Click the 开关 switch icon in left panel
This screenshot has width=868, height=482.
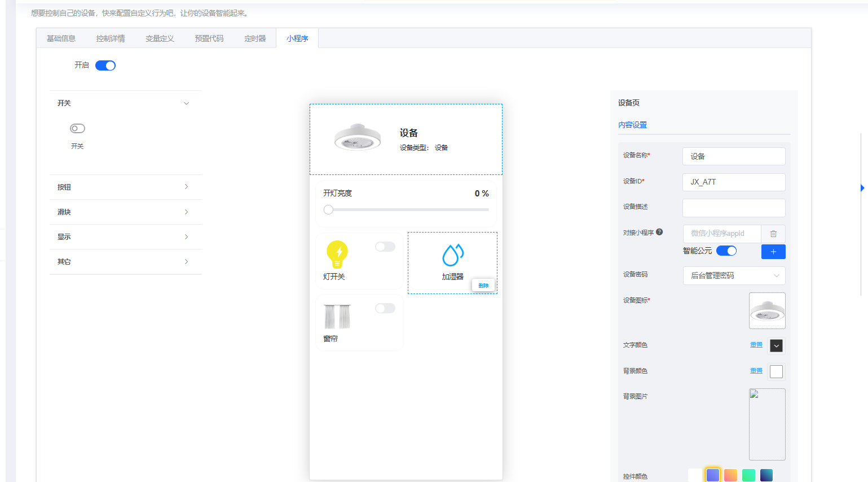point(77,128)
